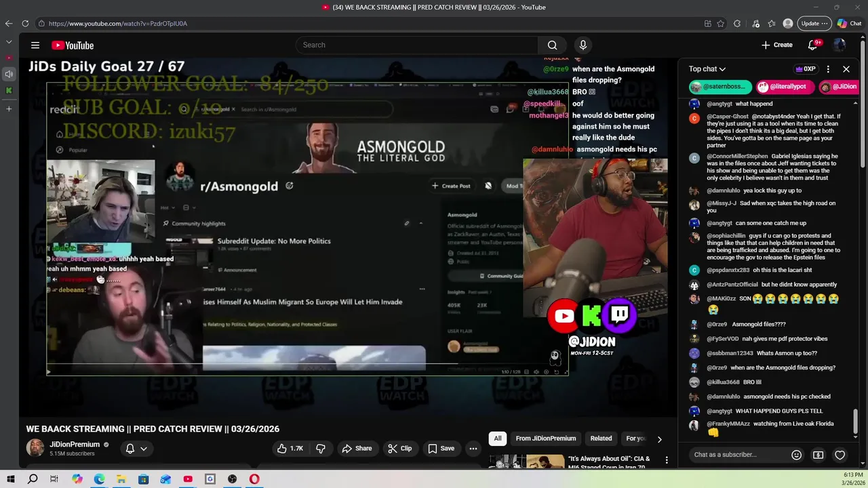Click @Casper-Ghost username in chat

pyautogui.click(x=728, y=117)
